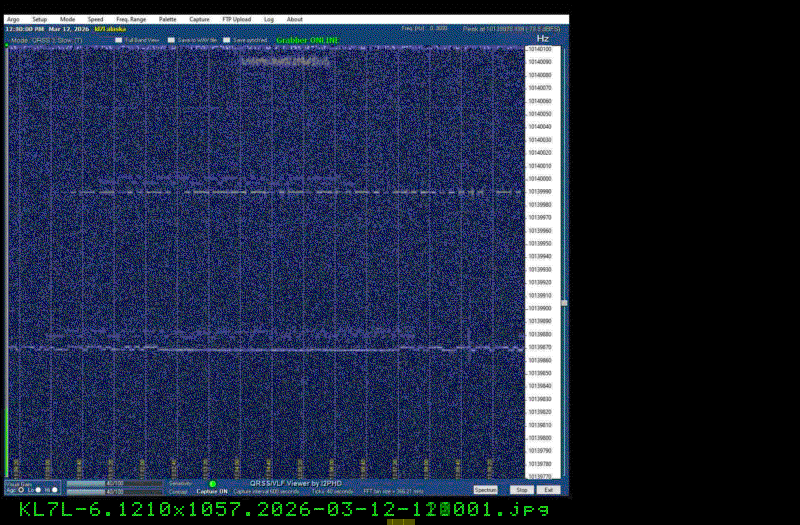
Task: Open the Capture menu
Action: [199, 19]
